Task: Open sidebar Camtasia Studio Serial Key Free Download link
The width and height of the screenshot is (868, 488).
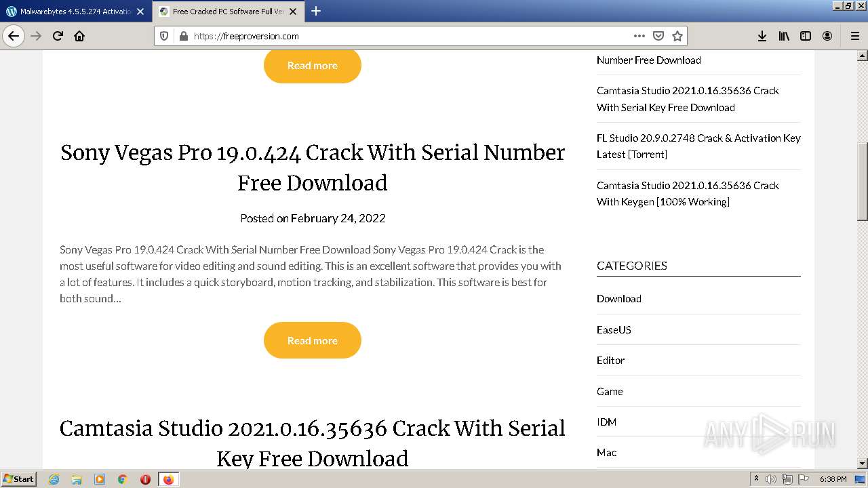Action: coord(688,99)
